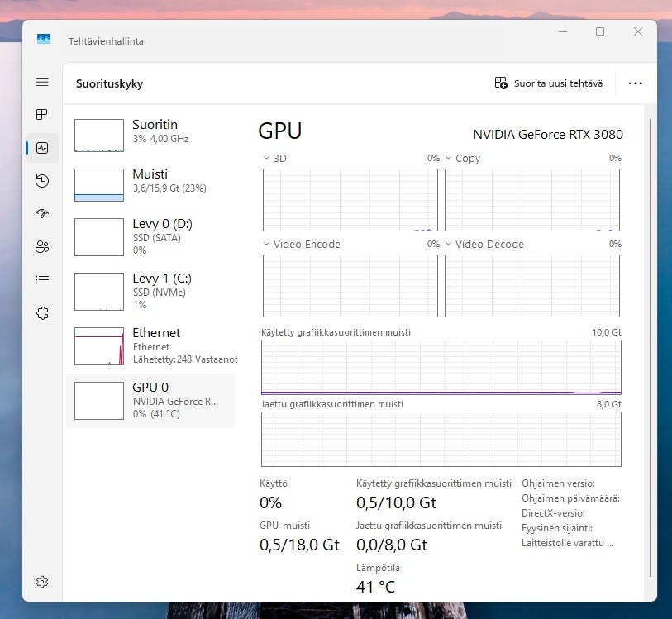Select Levy 0 (D:) resource
The width and height of the screenshot is (672, 619).
click(x=150, y=237)
